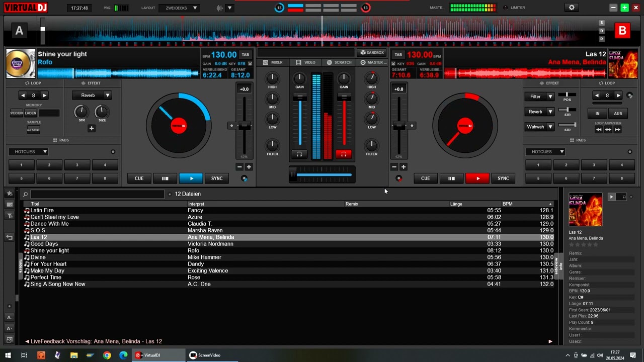Click deck B pitch plus button
Viewport: 644px width, 362px height.
[403, 167]
